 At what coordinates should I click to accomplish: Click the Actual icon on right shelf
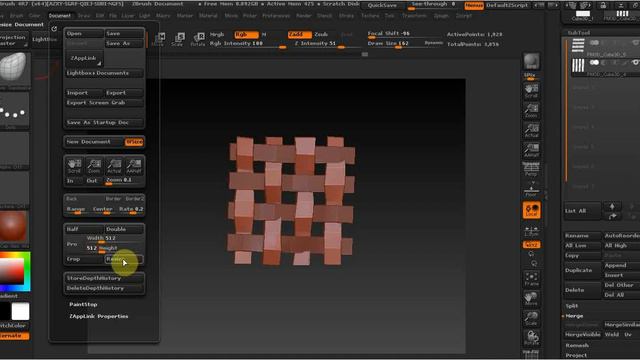click(531, 130)
